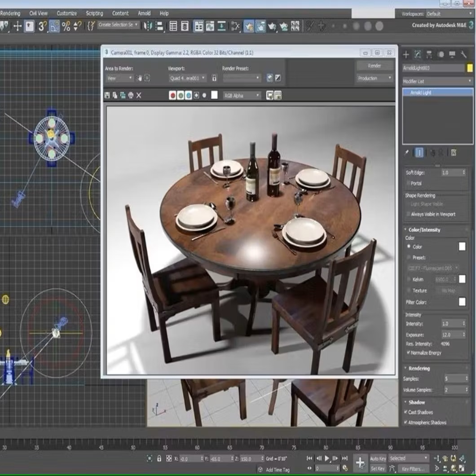Open the Arnold menu

coord(144,13)
